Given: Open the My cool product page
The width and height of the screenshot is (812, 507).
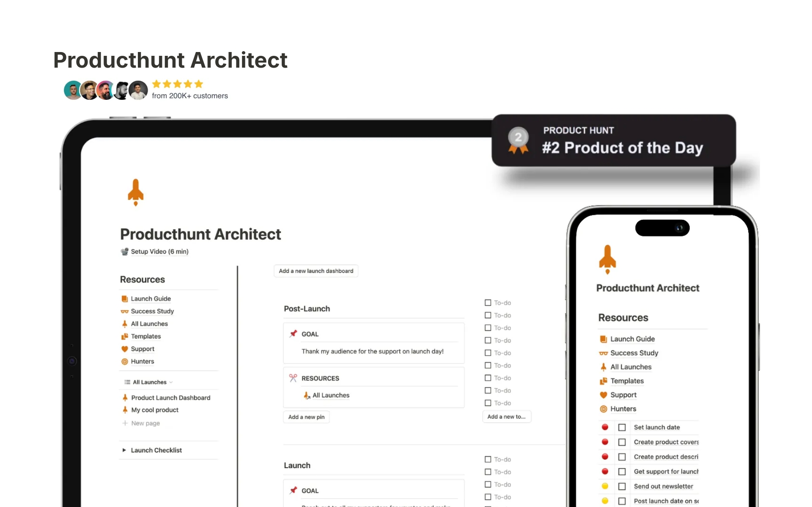Looking at the screenshot, I should (x=155, y=410).
